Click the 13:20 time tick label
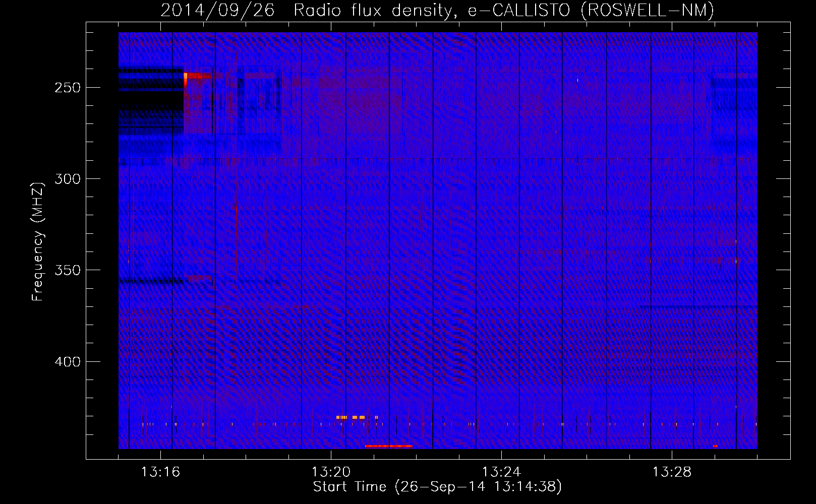The image size is (816, 504). click(x=331, y=472)
